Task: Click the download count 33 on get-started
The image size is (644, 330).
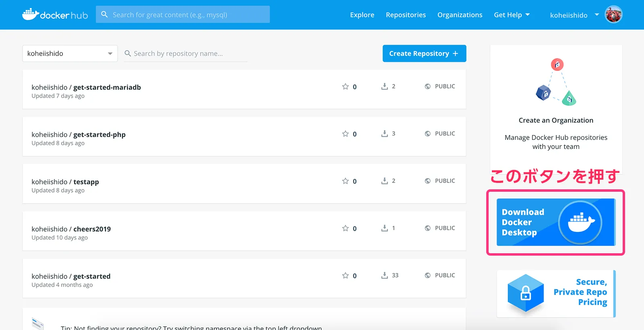Action: 395,275
